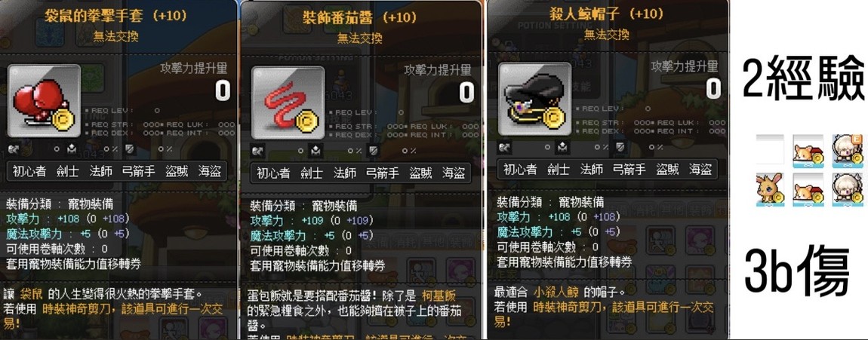Select the brown rabbit pet icon

coord(770,188)
